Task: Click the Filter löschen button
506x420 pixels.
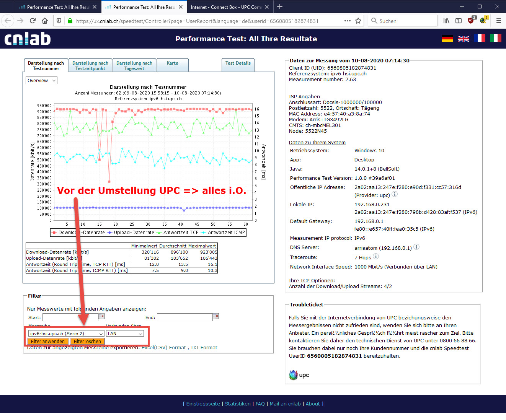Action: (87, 342)
